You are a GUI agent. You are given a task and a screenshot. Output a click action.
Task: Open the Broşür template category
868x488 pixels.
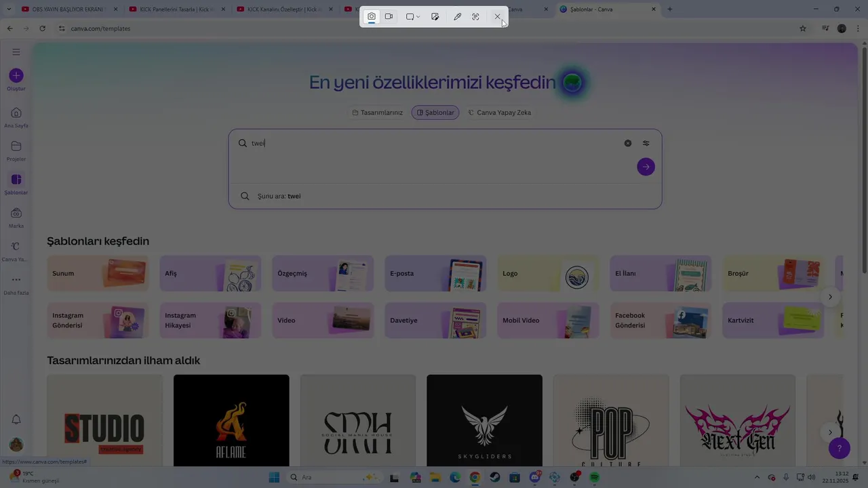773,273
